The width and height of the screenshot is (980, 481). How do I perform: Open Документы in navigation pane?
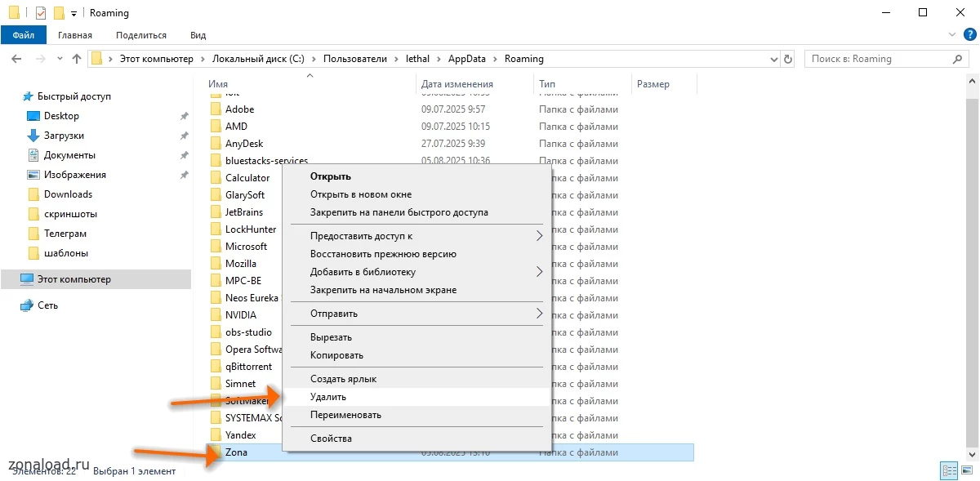[69, 155]
